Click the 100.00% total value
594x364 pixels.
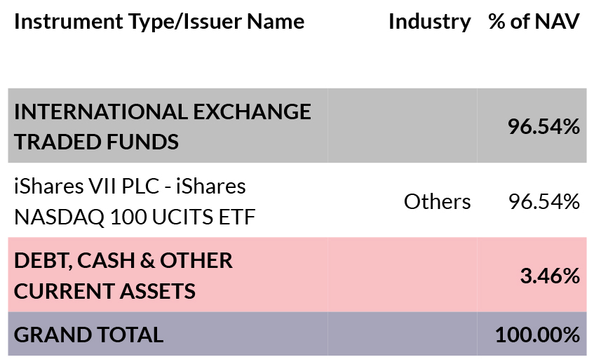537,335
